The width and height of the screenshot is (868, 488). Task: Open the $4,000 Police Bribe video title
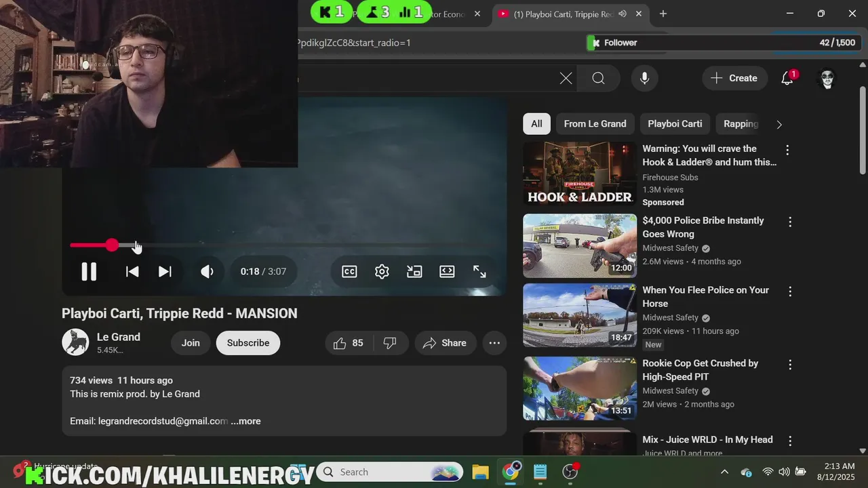pos(703,227)
